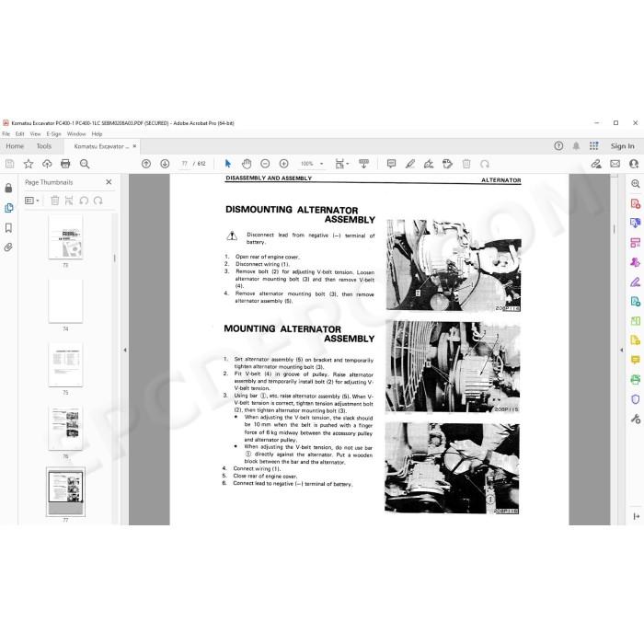Click the cloud upload icon
The image size is (644, 644).
click(47, 164)
